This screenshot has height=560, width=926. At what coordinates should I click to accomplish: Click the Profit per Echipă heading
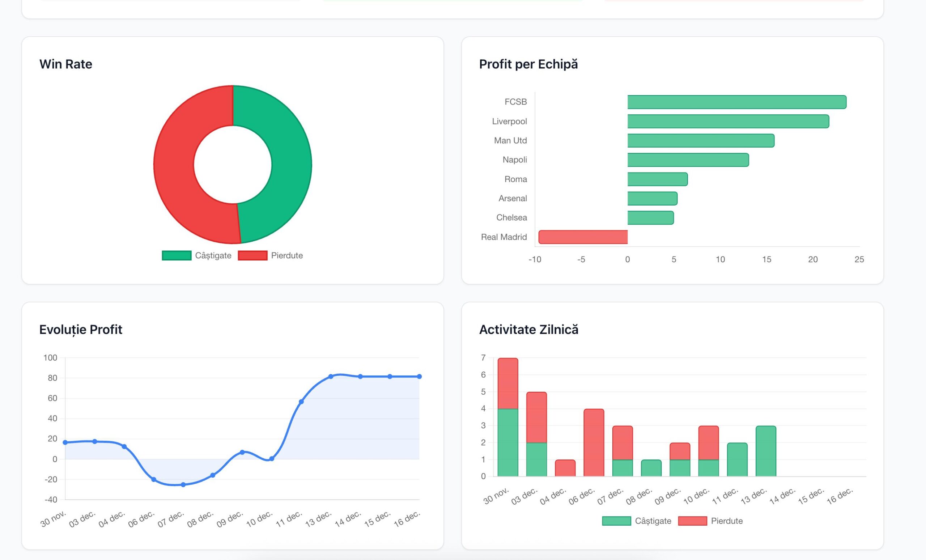click(528, 64)
